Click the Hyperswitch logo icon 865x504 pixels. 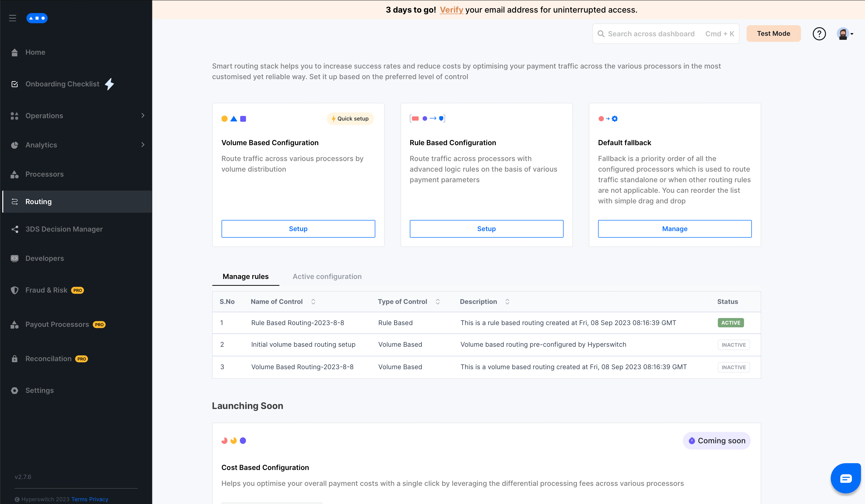(37, 18)
